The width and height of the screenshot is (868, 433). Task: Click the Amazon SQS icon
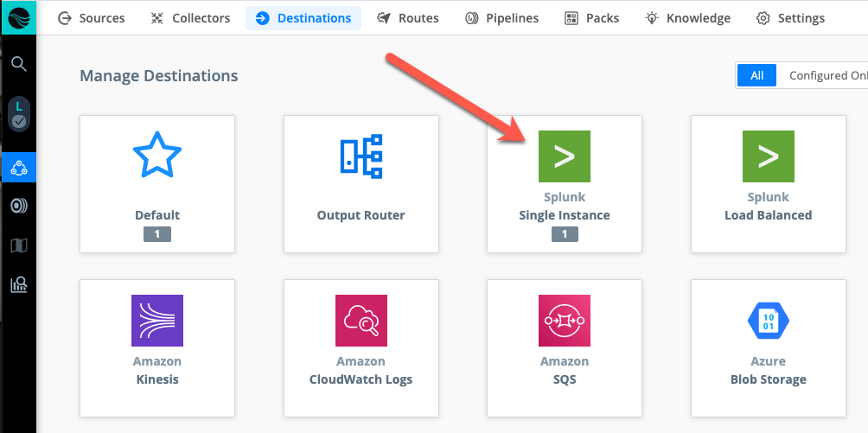click(x=564, y=321)
